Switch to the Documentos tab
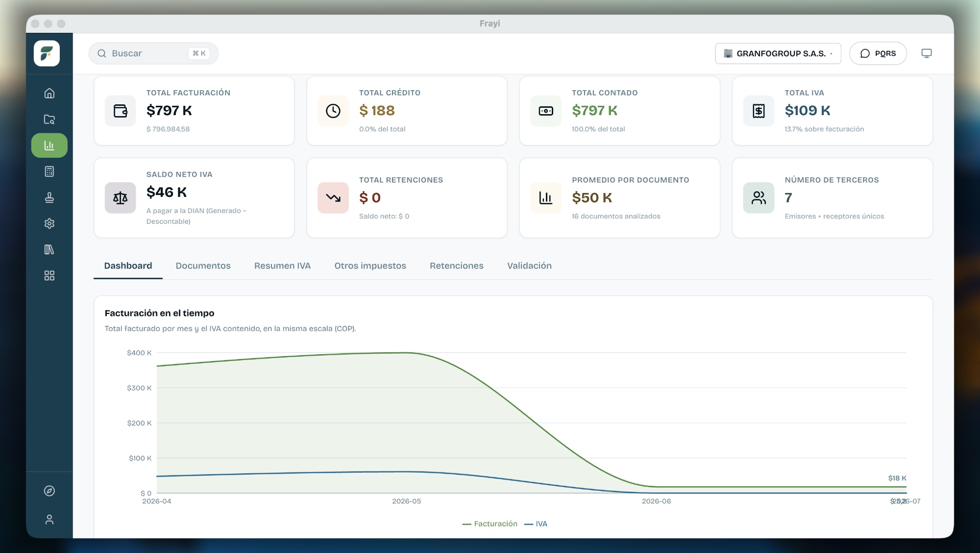 203,265
